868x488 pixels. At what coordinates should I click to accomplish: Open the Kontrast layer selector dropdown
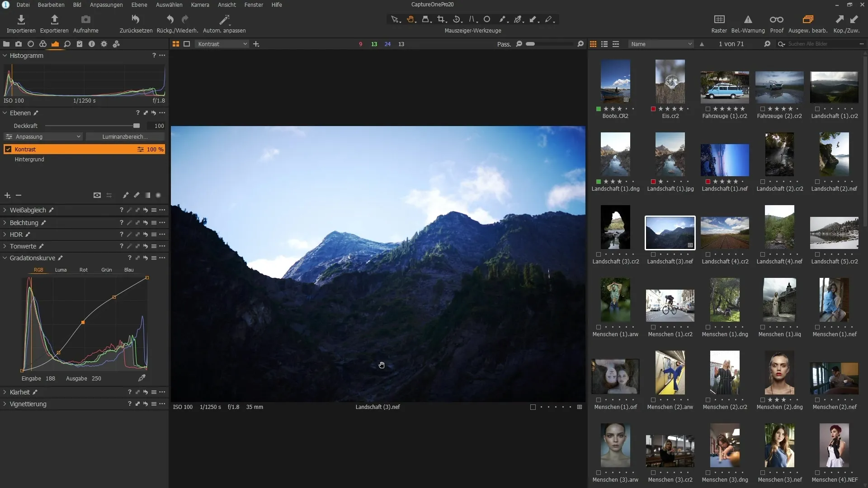pos(222,44)
